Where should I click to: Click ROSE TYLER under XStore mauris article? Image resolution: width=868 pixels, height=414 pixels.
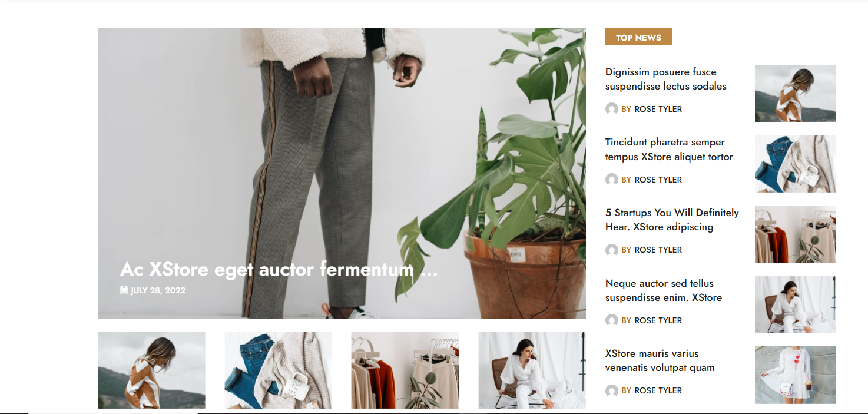point(658,390)
